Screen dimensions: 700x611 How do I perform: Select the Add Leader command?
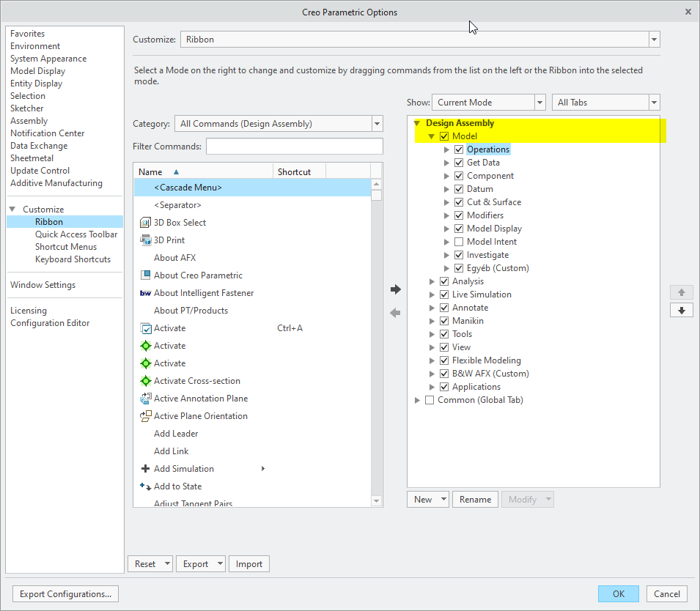click(x=176, y=434)
